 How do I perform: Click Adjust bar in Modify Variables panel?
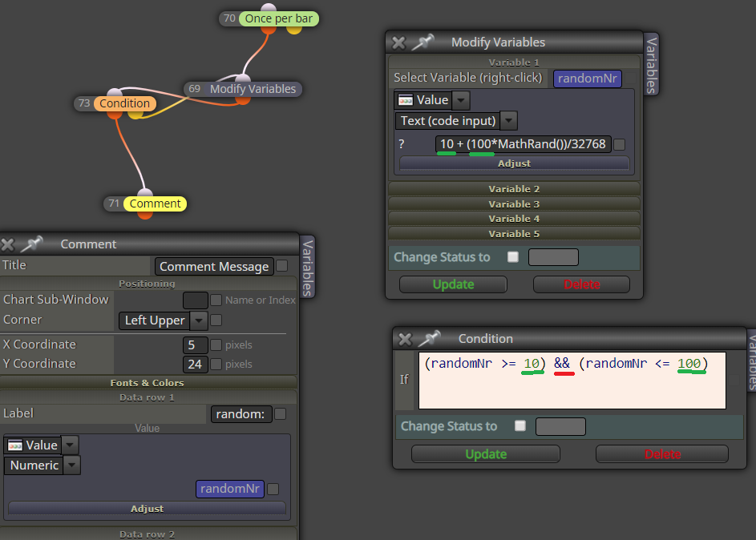[x=514, y=163]
